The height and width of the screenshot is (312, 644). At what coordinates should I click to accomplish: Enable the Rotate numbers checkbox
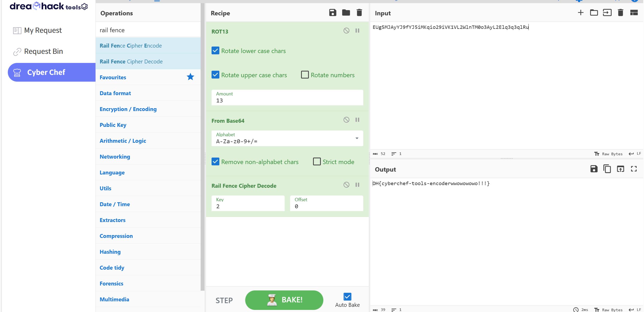point(305,75)
